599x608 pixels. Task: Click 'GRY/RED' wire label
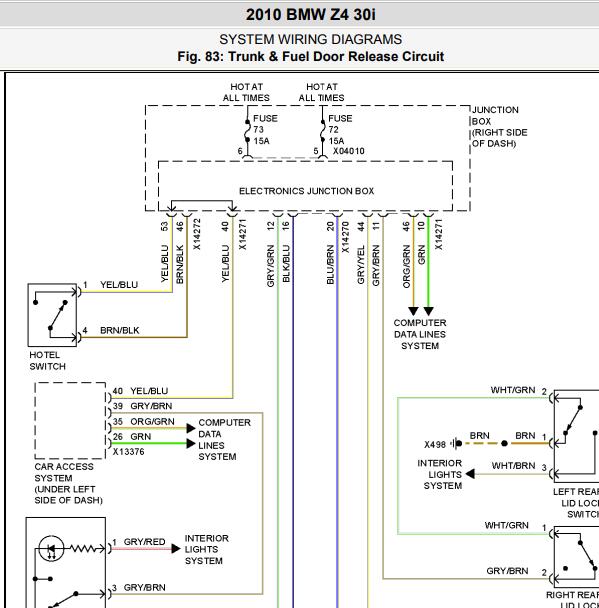coord(144,542)
